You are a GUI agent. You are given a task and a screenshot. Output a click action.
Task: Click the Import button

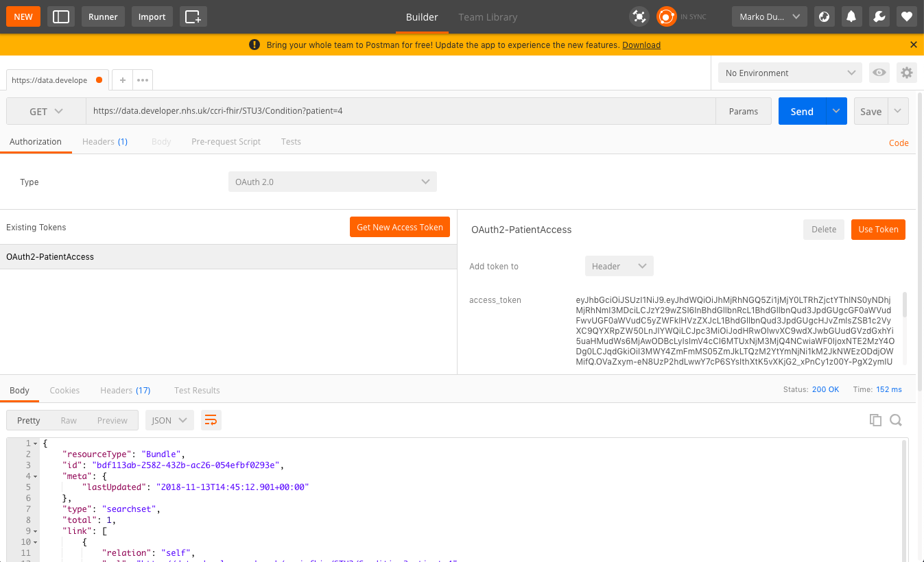[x=152, y=16]
